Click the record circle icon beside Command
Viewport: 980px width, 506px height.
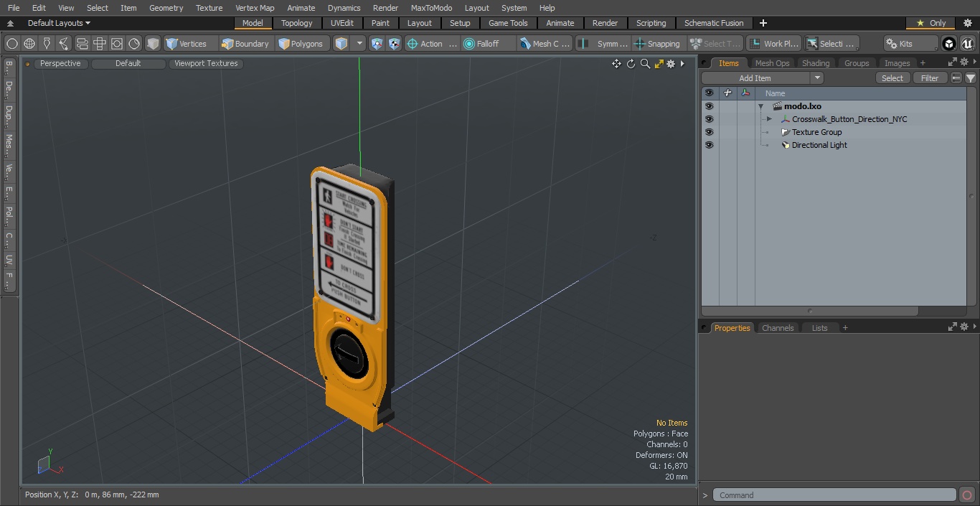[967, 495]
